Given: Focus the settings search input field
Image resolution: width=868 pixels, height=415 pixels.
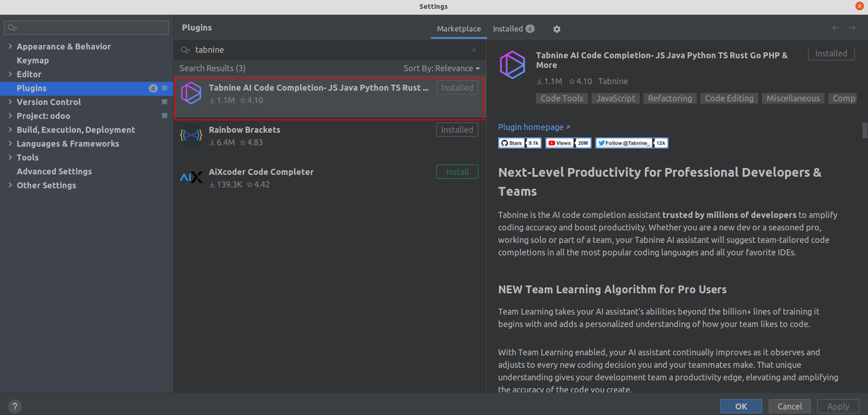Looking at the screenshot, I should click(x=87, y=28).
